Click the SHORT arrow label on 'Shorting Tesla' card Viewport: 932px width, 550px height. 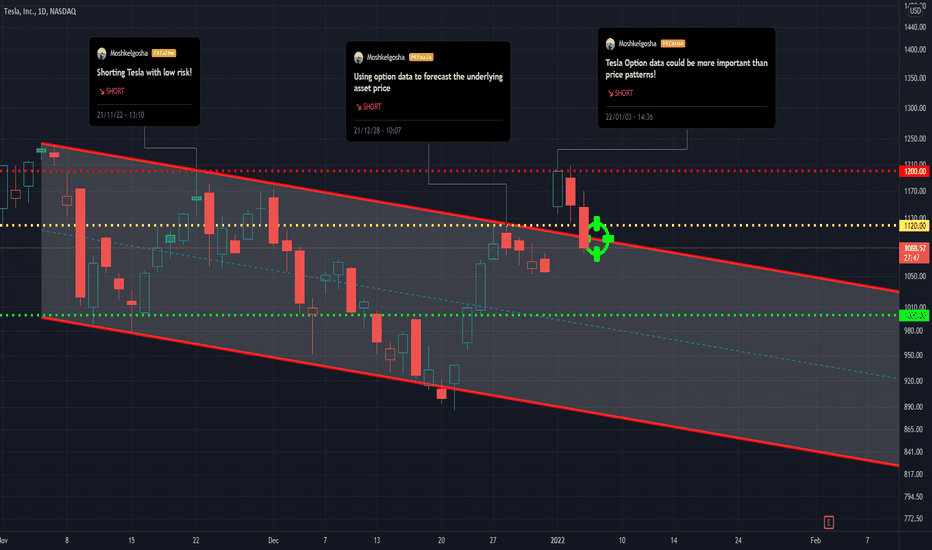pos(112,91)
